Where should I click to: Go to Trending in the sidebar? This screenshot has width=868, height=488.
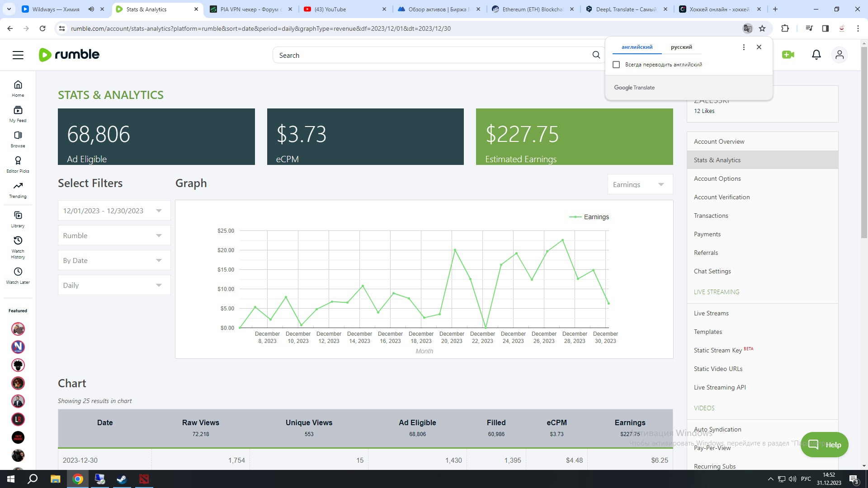click(x=18, y=190)
